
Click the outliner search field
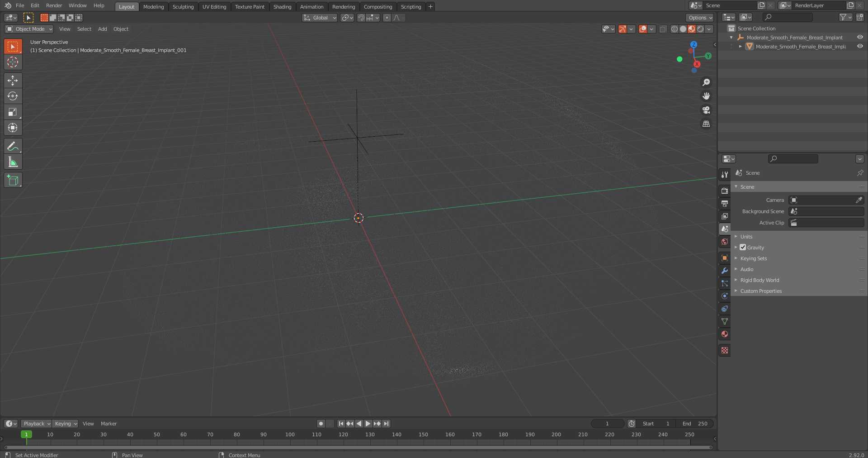(x=788, y=17)
